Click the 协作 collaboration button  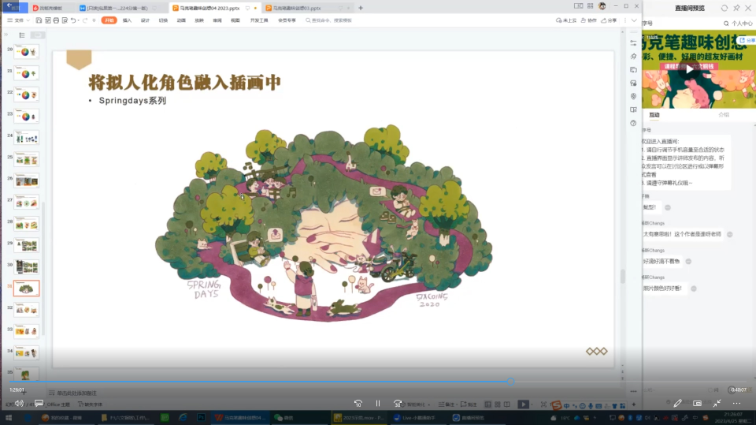[589, 20]
